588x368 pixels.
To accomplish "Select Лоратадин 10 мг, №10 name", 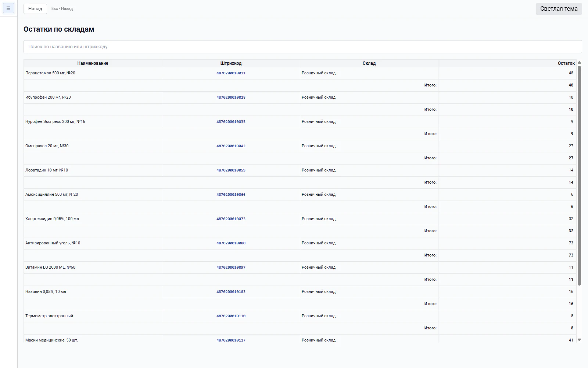I will tap(47, 170).
